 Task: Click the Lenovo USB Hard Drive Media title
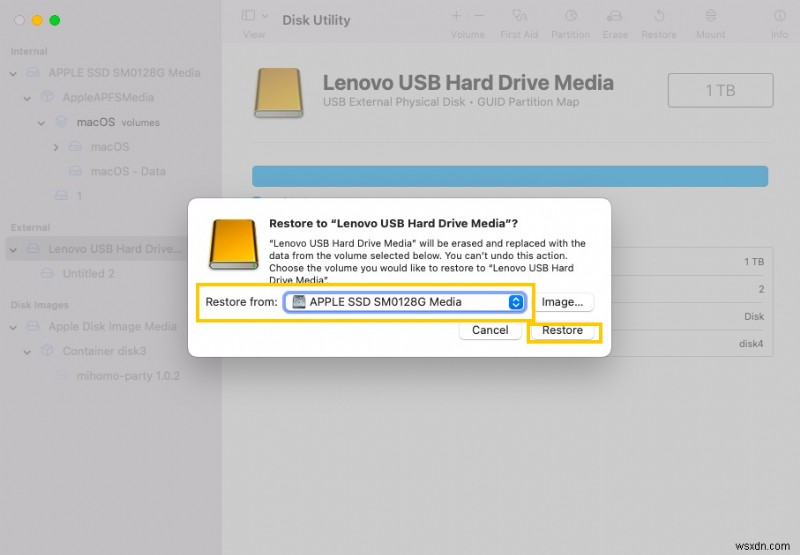[x=468, y=83]
